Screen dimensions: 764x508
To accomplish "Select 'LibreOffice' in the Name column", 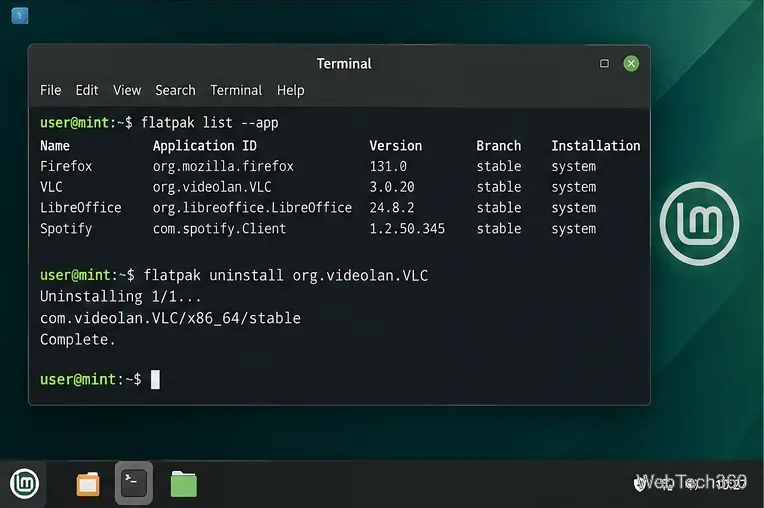I will 80,207.
